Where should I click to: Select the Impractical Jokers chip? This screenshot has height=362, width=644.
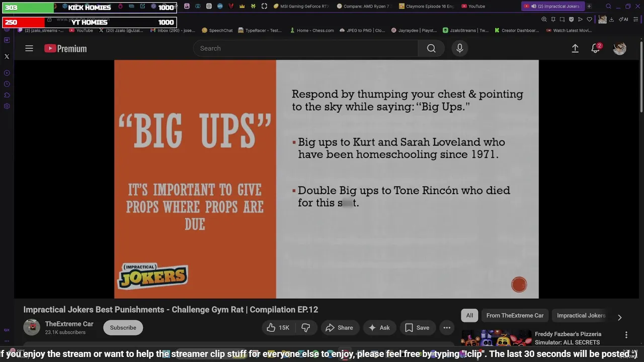[581, 316]
